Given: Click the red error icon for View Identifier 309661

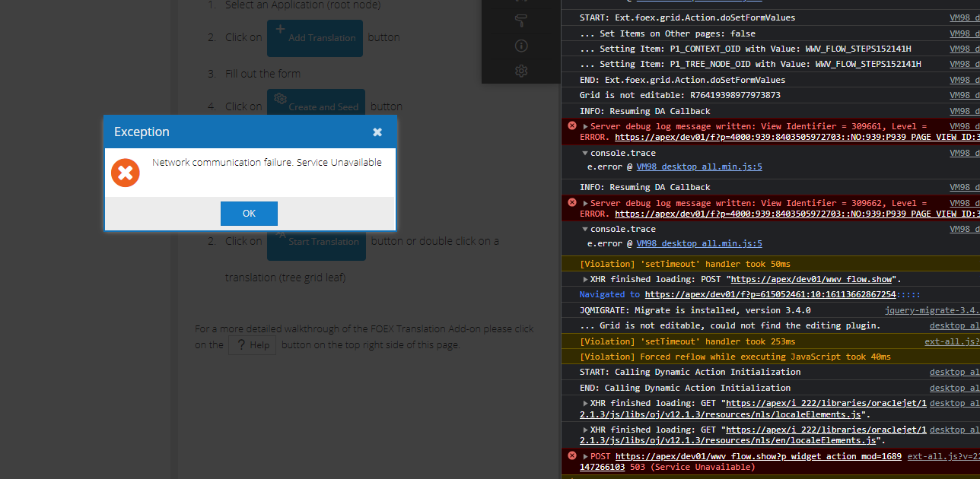Looking at the screenshot, I should 572,126.
